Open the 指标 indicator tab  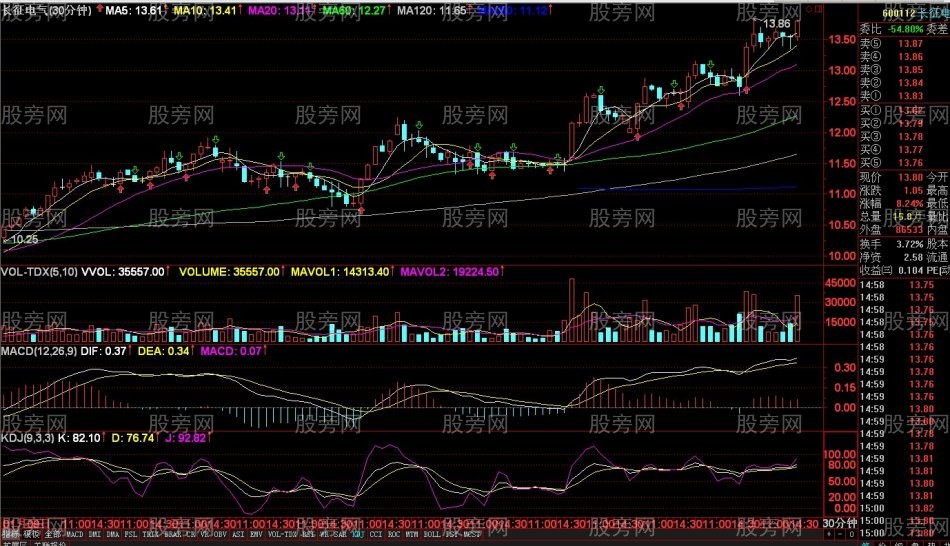point(10,534)
